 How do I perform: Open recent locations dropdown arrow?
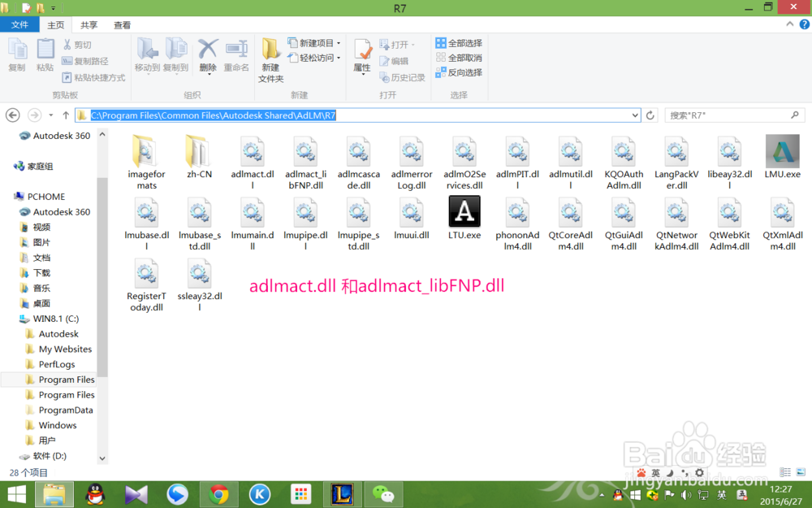50,115
